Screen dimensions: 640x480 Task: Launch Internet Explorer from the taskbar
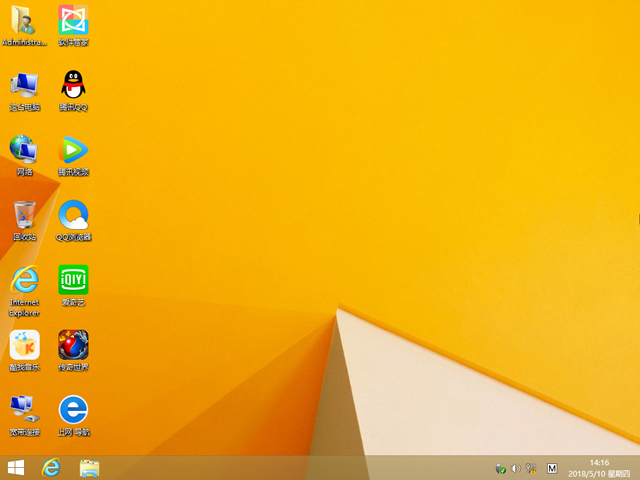tap(52, 467)
